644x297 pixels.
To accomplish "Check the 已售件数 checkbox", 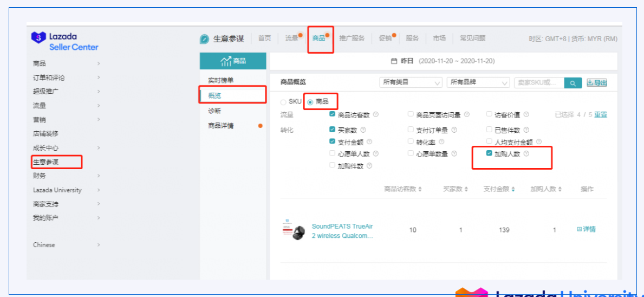I will pos(489,130).
